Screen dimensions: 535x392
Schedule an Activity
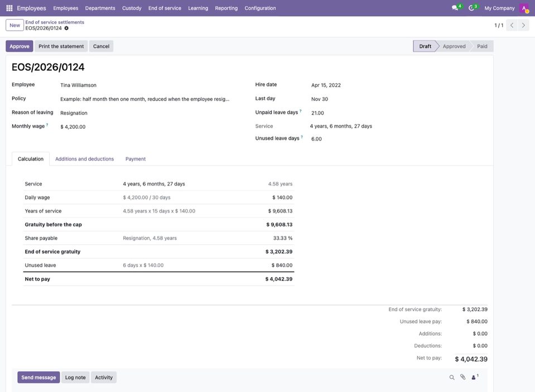click(x=104, y=378)
